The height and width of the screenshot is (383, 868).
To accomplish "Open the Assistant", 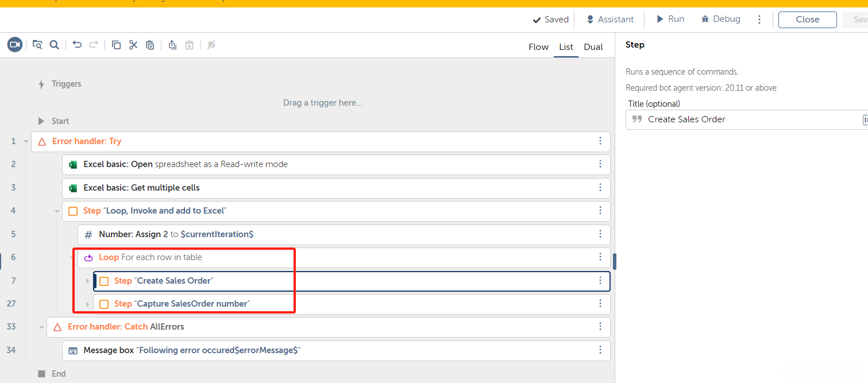I will (609, 20).
